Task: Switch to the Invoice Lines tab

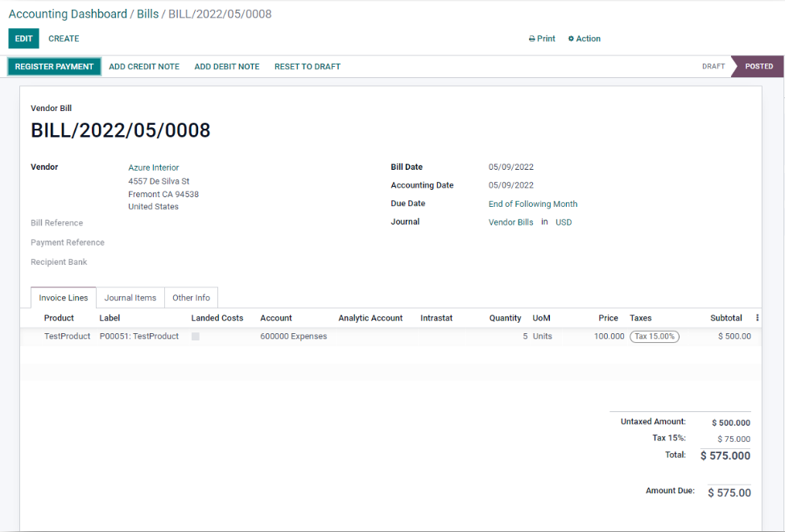Action: tap(64, 298)
